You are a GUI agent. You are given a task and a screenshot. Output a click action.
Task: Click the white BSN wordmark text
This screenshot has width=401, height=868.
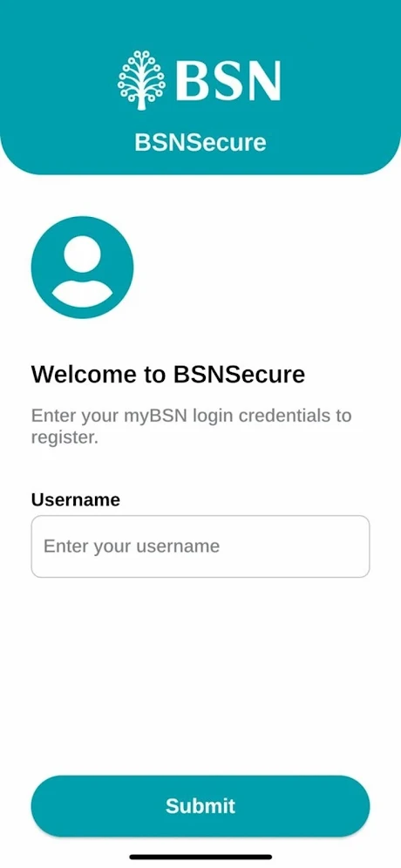tap(228, 81)
